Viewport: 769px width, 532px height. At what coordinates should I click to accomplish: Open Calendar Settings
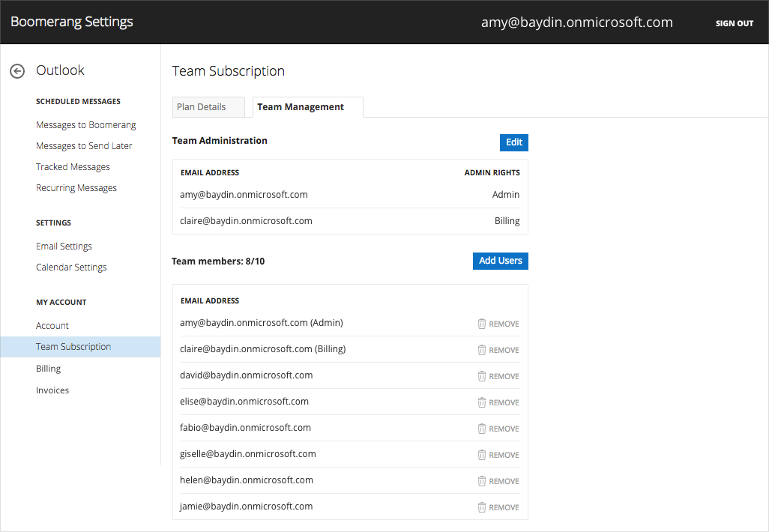pyautogui.click(x=71, y=267)
